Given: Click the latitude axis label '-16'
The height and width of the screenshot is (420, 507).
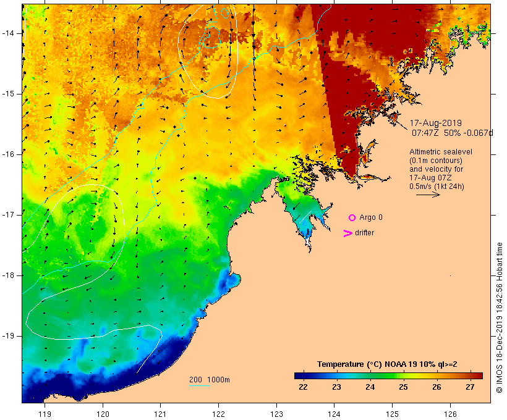Looking at the screenshot, I should click(8, 154).
